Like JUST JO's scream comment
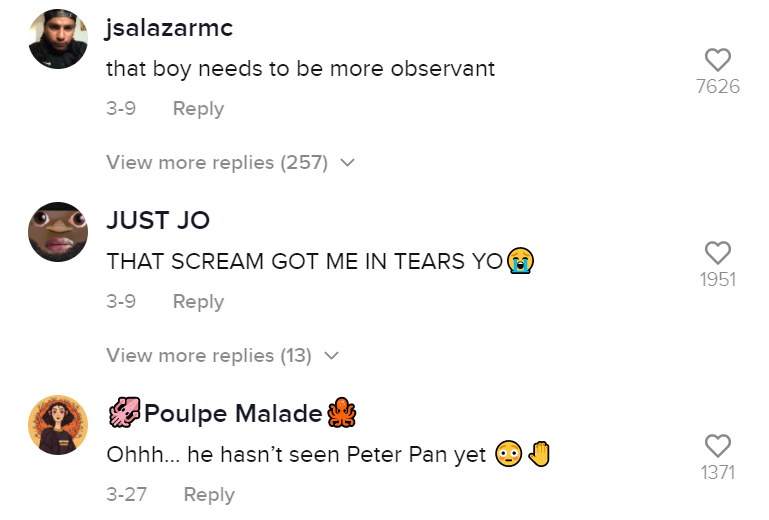This screenshot has height=520, width=769. (718, 253)
